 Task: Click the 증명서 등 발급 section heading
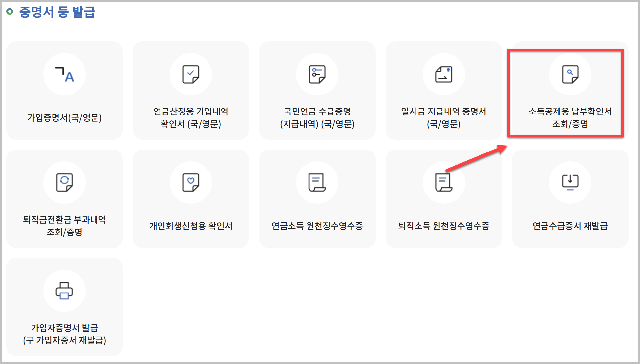click(x=57, y=12)
